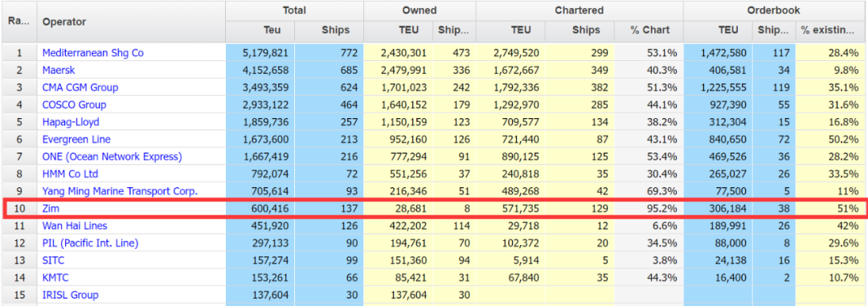
Task: Click Yang Ming Marine Transport Corp. link
Action: click(x=120, y=191)
